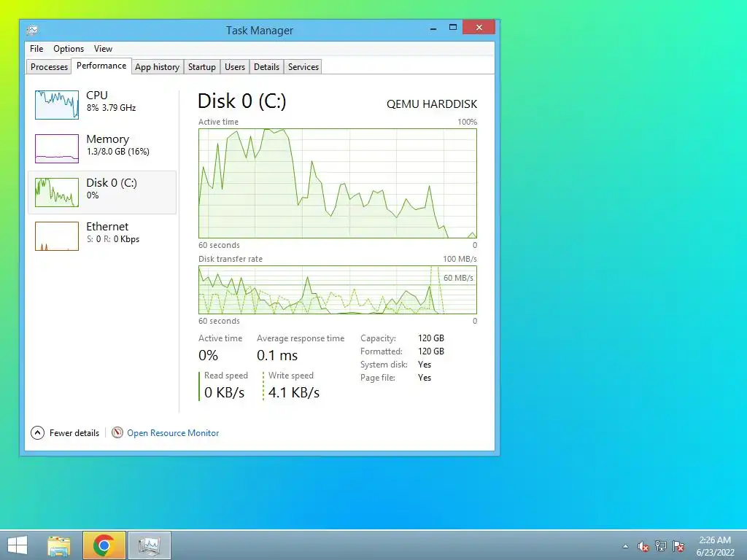Switch to the Services tab
The image size is (747, 560).
[303, 66]
